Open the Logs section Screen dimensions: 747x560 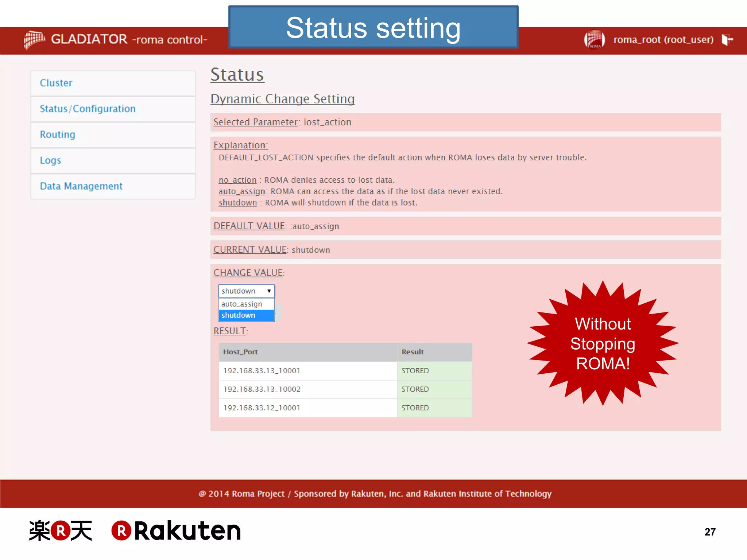[x=50, y=160]
